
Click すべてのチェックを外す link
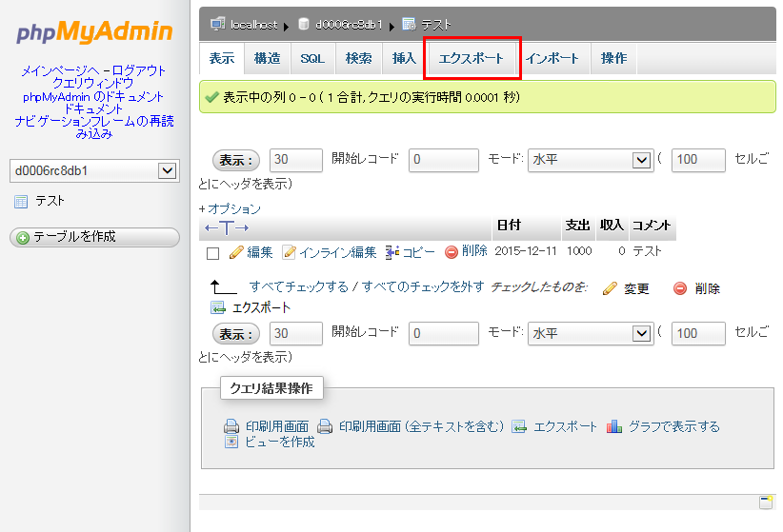423,287
